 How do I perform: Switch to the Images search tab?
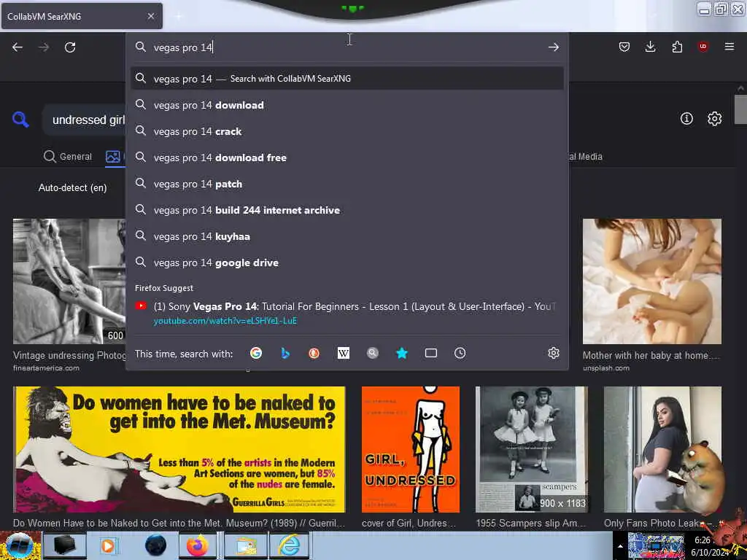click(115, 156)
